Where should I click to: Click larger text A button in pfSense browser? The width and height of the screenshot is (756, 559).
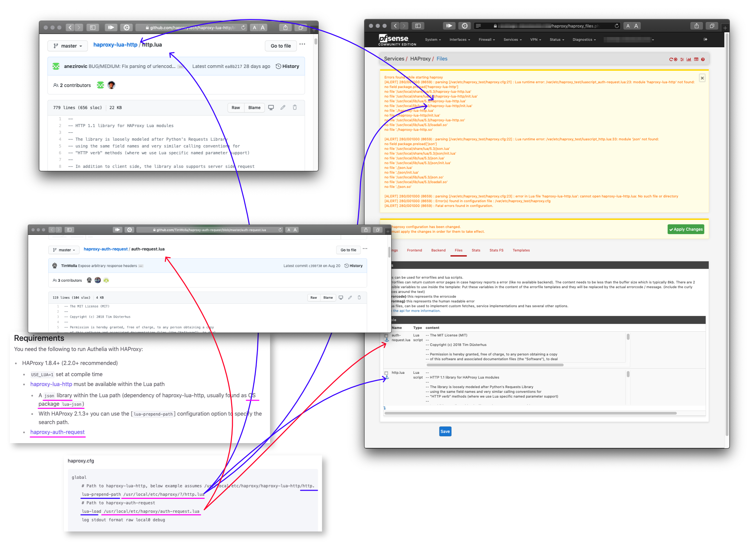coord(636,26)
